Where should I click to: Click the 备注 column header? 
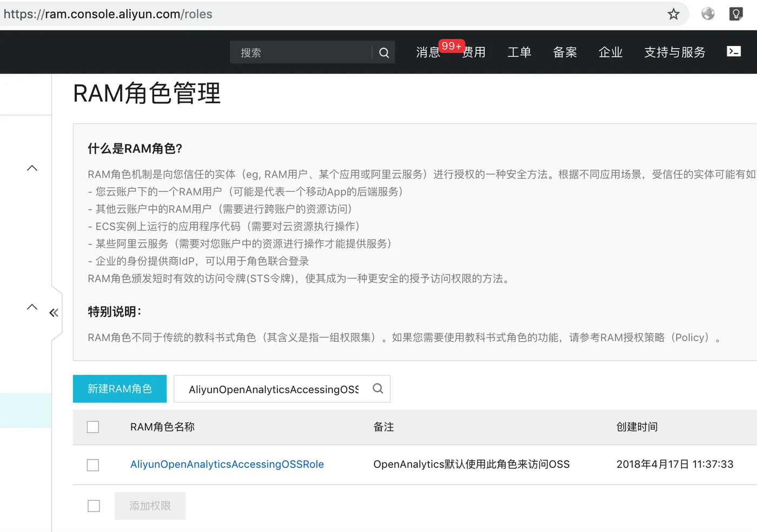pyautogui.click(x=383, y=427)
